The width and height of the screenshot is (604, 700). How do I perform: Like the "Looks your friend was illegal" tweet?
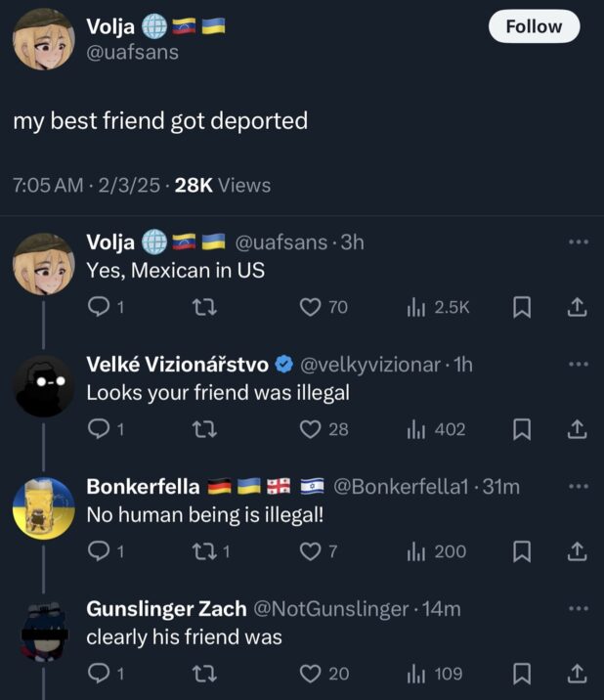tap(311, 429)
